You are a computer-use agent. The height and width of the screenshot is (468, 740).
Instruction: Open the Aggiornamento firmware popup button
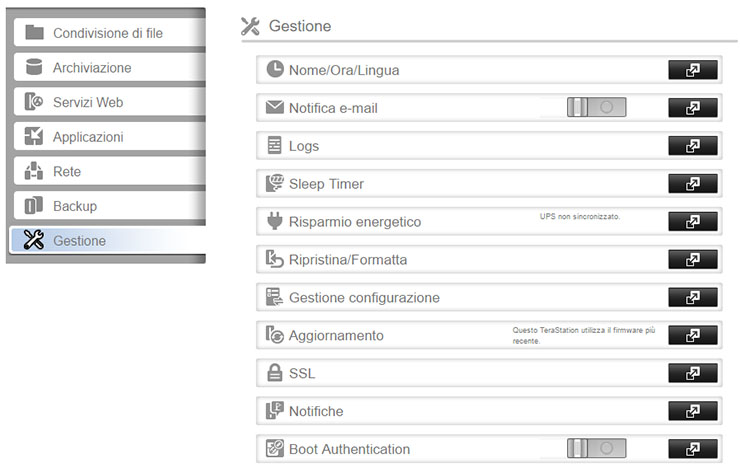click(x=692, y=335)
